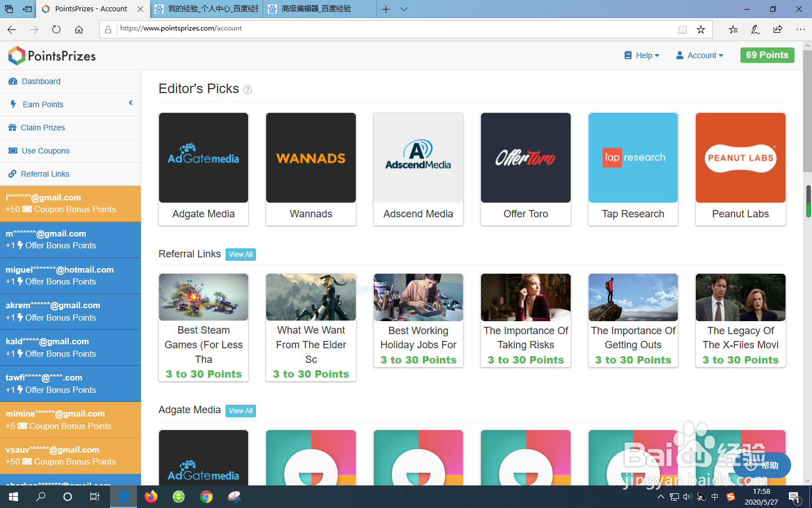Open a new browser tab
This screenshot has width=812, height=508.
coord(386,9)
